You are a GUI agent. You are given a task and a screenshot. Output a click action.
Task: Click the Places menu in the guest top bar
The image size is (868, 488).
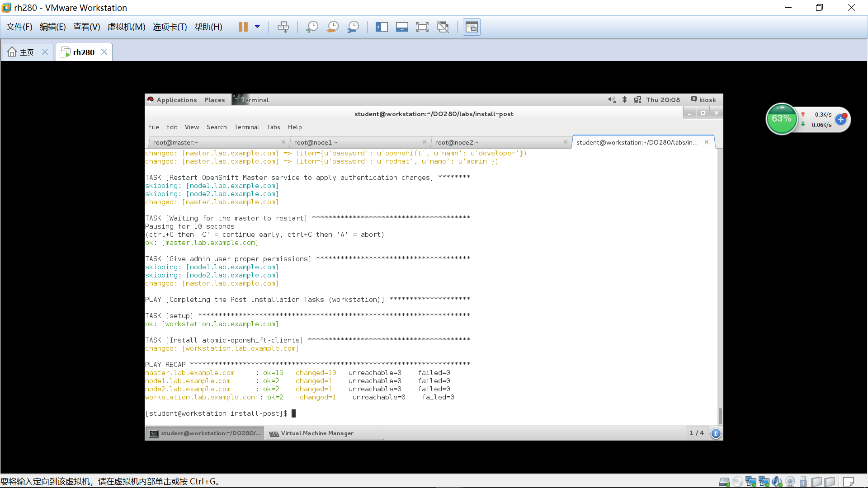point(214,99)
